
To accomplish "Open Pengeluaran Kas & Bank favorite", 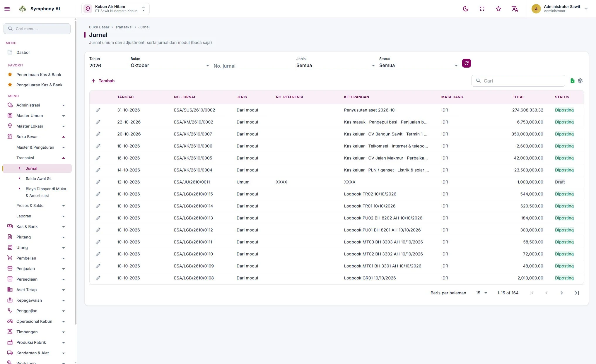I will (37, 85).
